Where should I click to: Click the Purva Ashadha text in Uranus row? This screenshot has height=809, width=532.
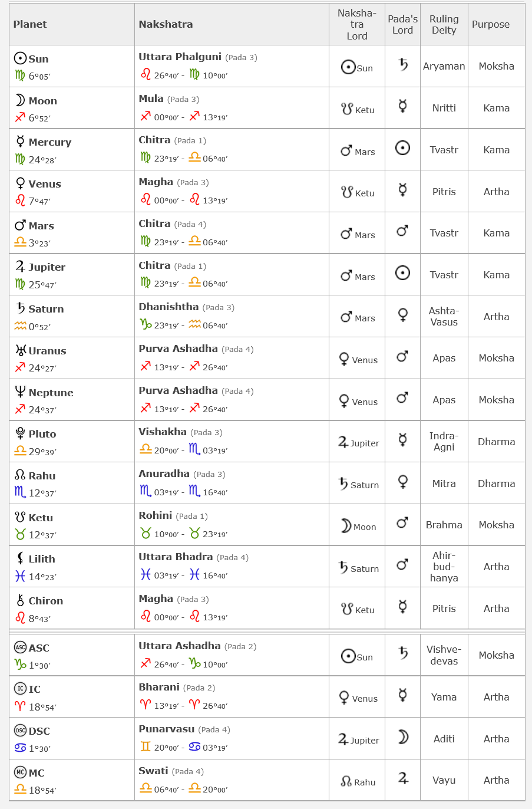click(178, 348)
